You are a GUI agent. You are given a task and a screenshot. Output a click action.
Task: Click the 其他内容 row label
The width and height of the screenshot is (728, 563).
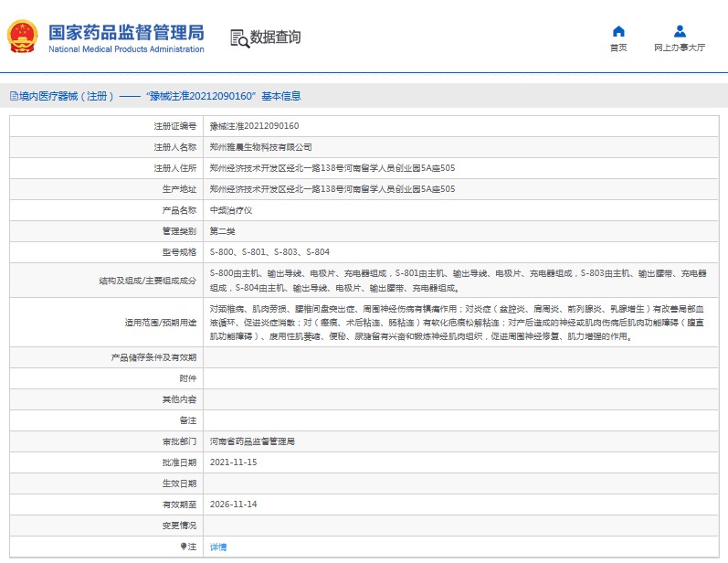pos(179,399)
